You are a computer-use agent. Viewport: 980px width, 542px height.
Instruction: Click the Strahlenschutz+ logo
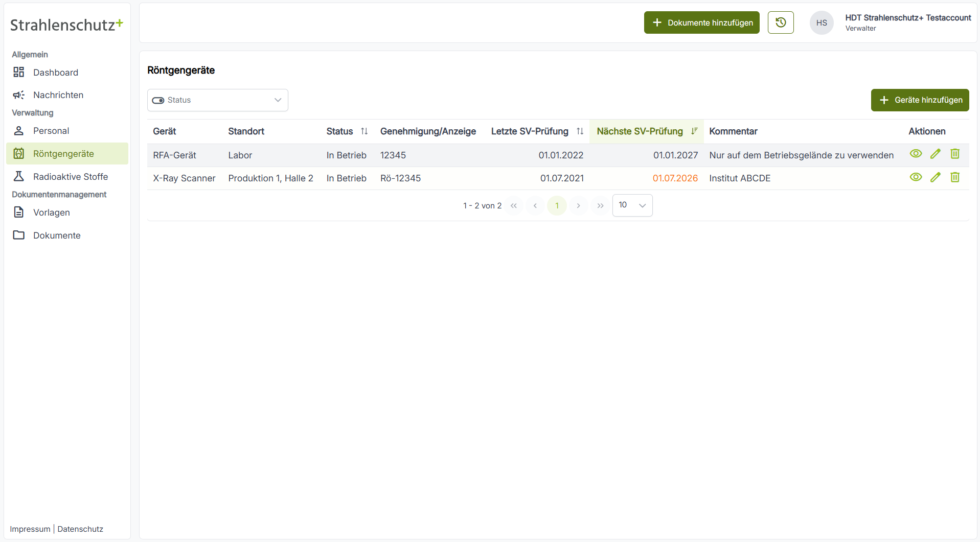pyautogui.click(x=66, y=25)
